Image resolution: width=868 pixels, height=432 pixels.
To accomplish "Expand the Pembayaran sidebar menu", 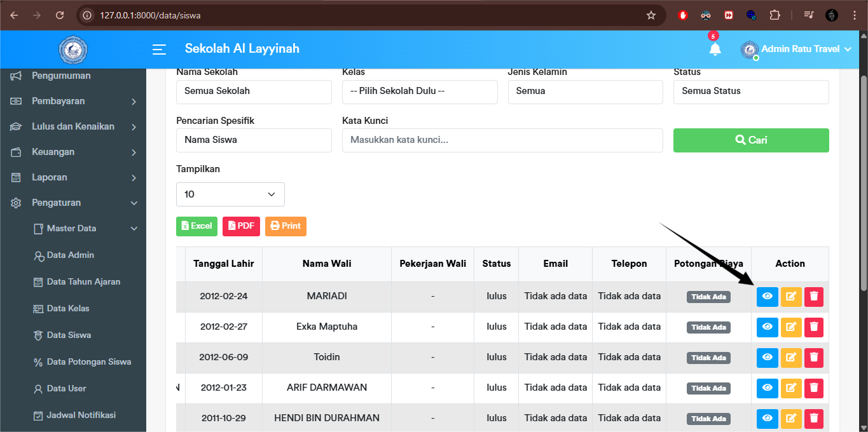I will click(73, 101).
